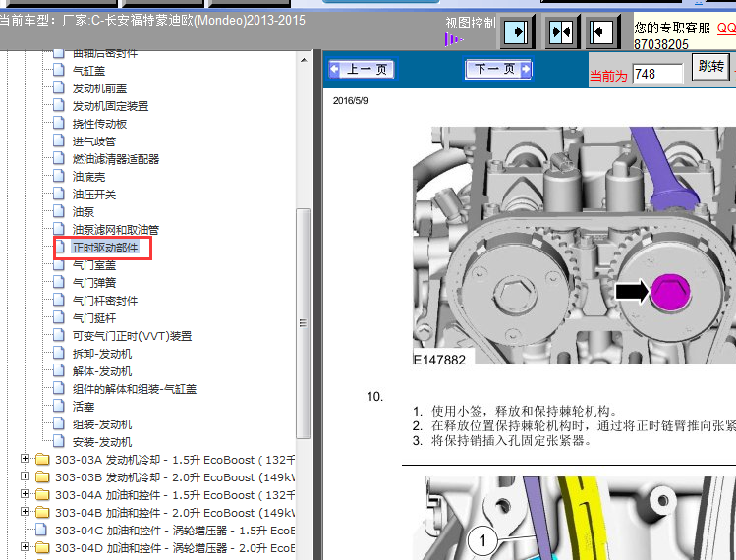This screenshot has width=736, height=560.
Task: Click the 303-04A folder icon
Action: [42, 494]
